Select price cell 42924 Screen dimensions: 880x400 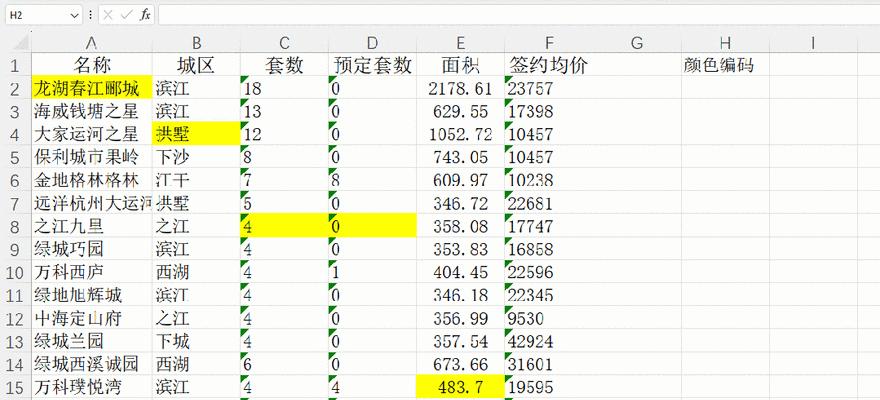(x=549, y=341)
